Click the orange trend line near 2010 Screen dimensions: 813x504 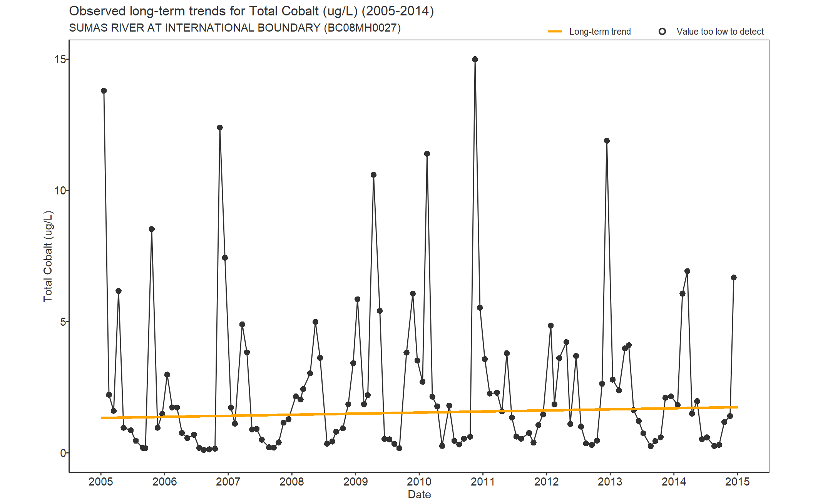419,412
